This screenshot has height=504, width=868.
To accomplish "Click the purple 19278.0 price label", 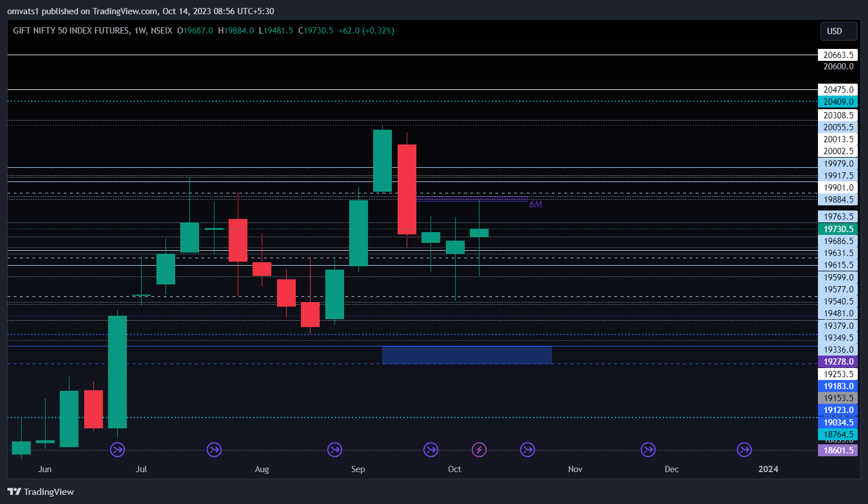I will (x=838, y=362).
